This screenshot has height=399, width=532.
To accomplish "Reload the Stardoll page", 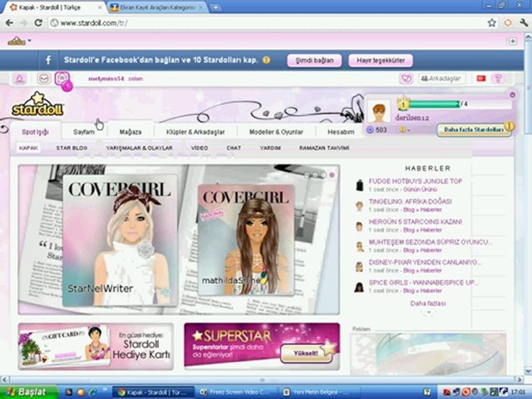I will (x=38, y=23).
